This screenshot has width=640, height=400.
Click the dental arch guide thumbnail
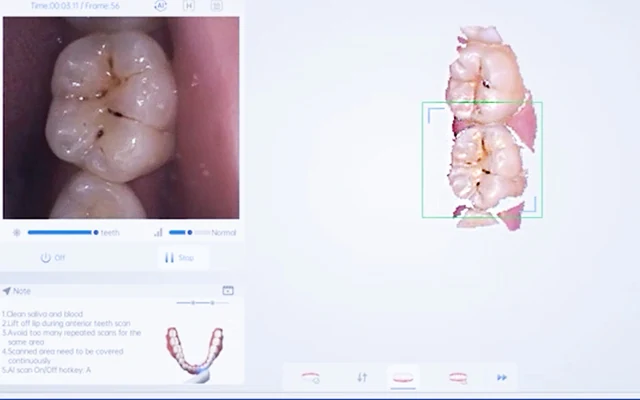pyautogui.click(x=194, y=353)
